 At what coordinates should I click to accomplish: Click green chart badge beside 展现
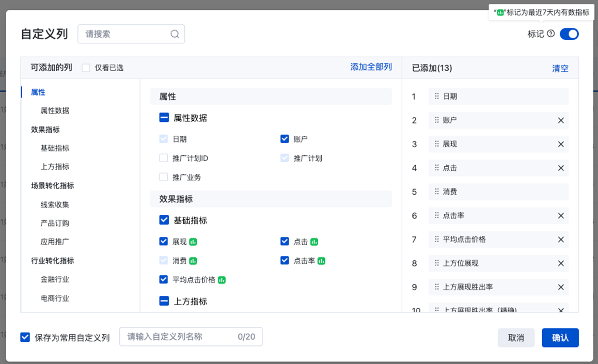[x=193, y=242]
